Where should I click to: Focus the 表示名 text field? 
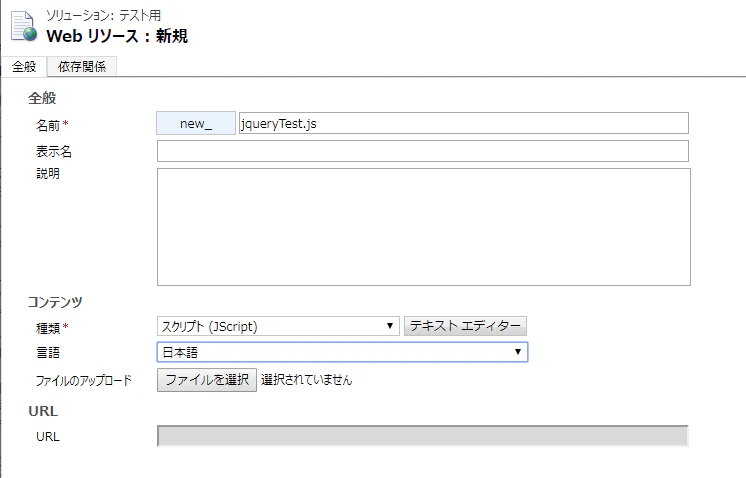pos(422,151)
